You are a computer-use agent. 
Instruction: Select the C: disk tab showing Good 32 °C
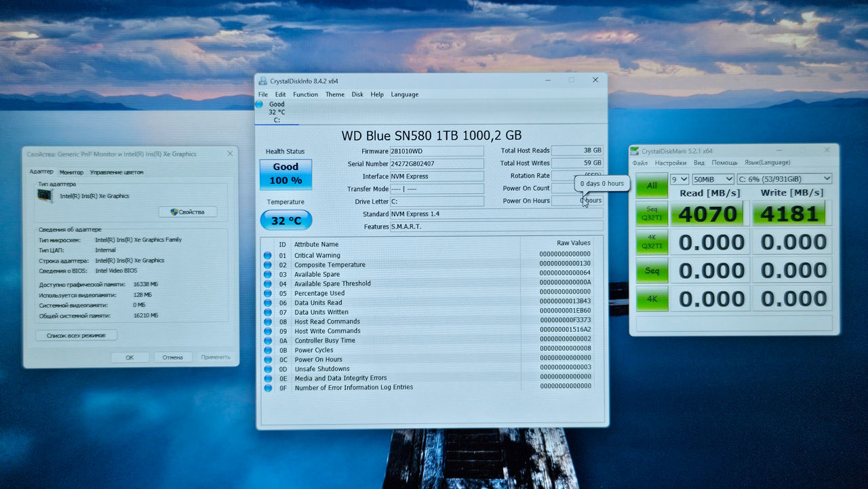[x=277, y=112]
